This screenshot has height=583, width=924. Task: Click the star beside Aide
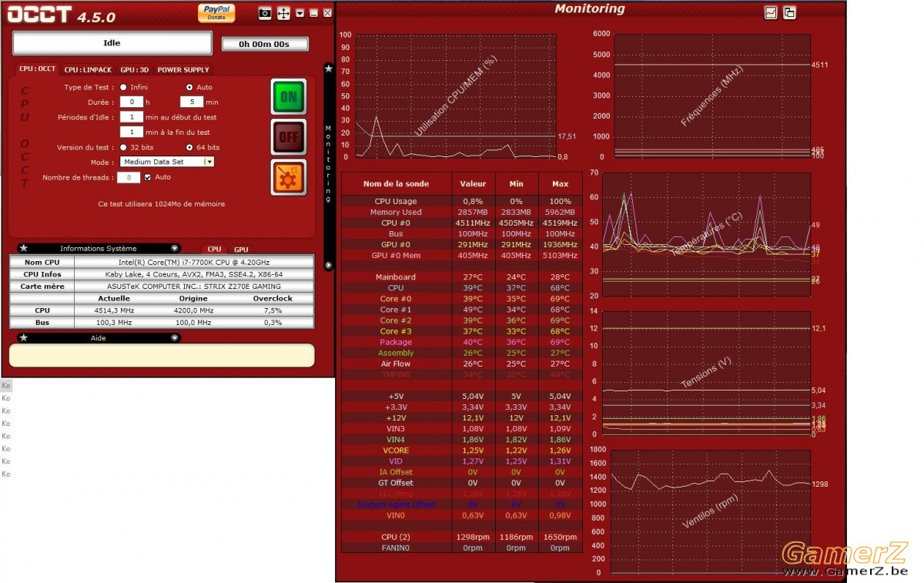tap(23, 337)
